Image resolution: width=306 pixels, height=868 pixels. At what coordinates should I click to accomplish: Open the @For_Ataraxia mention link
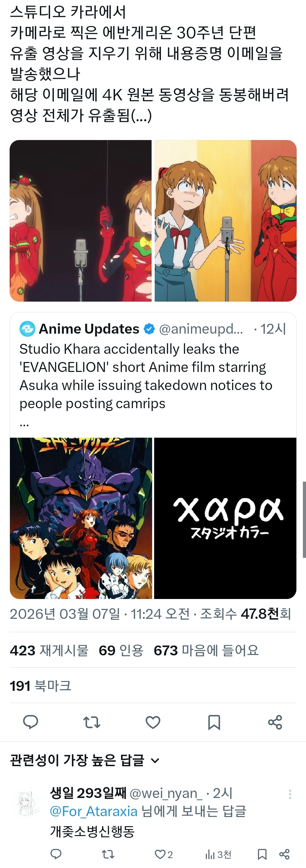coord(93,811)
